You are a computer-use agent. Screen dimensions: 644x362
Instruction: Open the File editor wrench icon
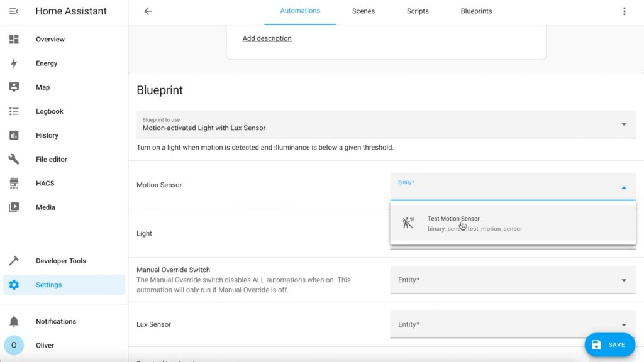(14, 159)
